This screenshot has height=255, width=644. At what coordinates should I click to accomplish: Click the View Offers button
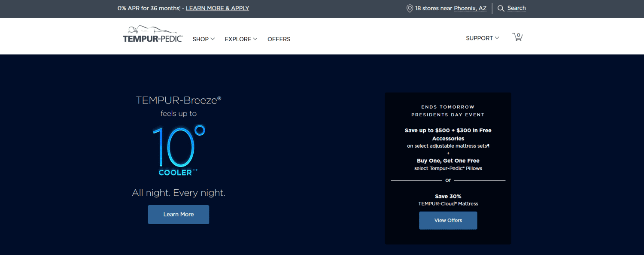448,220
